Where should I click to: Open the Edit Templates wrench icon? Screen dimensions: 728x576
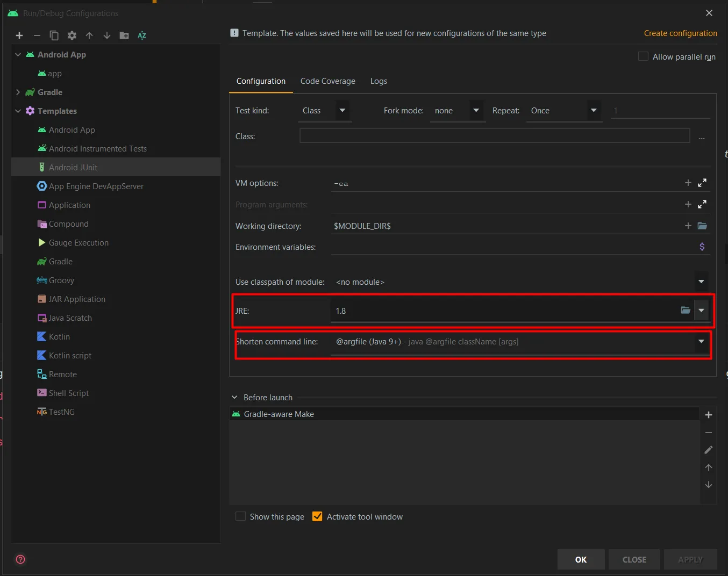click(x=72, y=35)
